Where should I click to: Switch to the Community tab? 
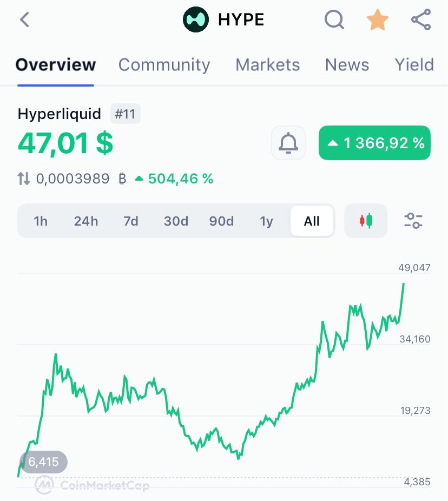(164, 65)
